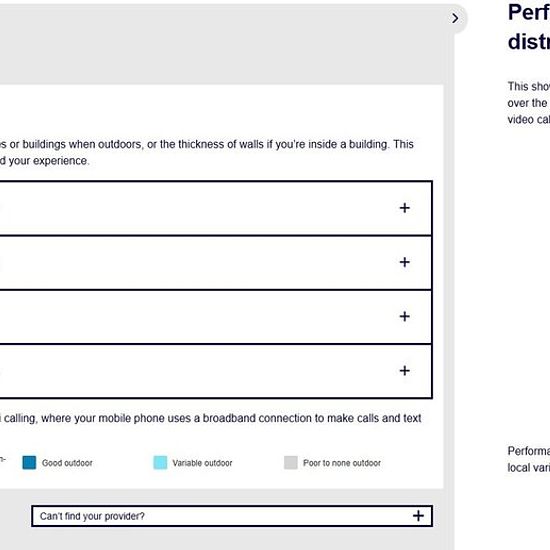550x550 pixels.
Task: Click the blank area of the third accordion row
Action: click(196, 317)
